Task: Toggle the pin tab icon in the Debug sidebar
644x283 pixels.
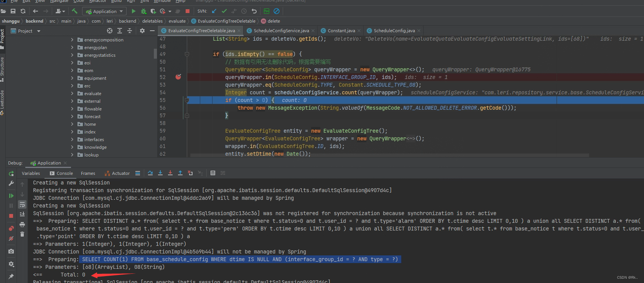Action: tap(11, 276)
